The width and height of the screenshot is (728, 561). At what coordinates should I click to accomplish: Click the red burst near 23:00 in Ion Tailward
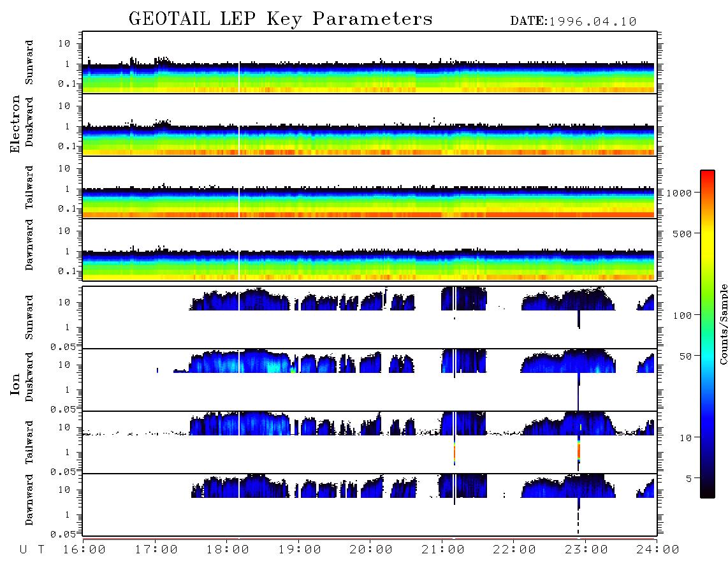tap(579, 449)
